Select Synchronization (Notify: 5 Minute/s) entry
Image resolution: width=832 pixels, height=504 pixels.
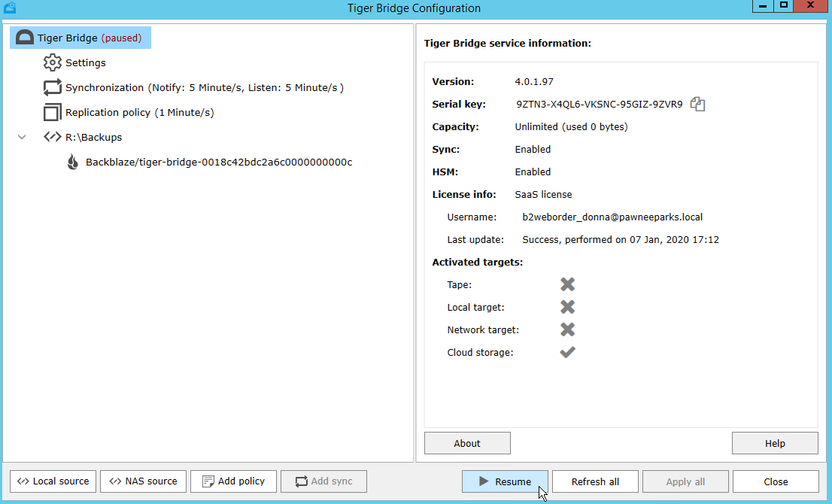coord(205,87)
